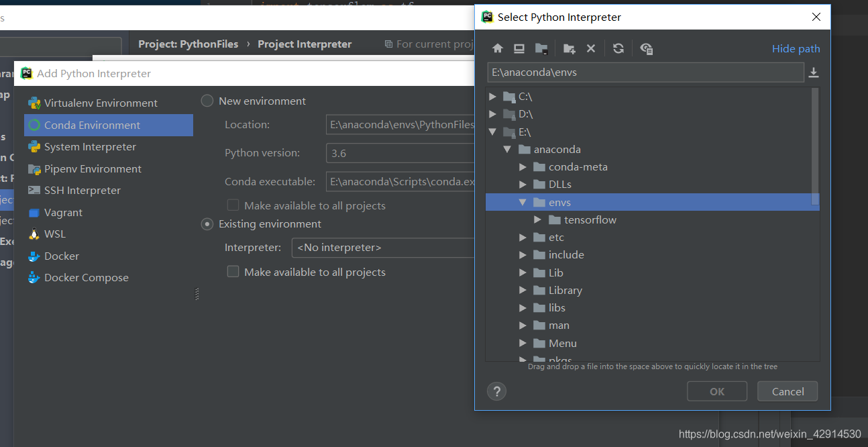The width and height of the screenshot is (868, 447).
Task: Click file tree vertical scrollbar
Action: coord(815,146)
